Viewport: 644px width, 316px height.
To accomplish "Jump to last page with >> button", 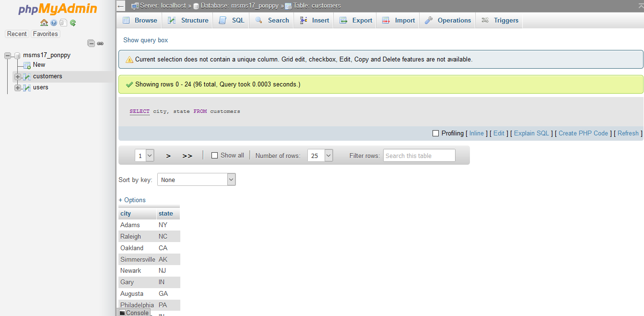I will point(187,156).
